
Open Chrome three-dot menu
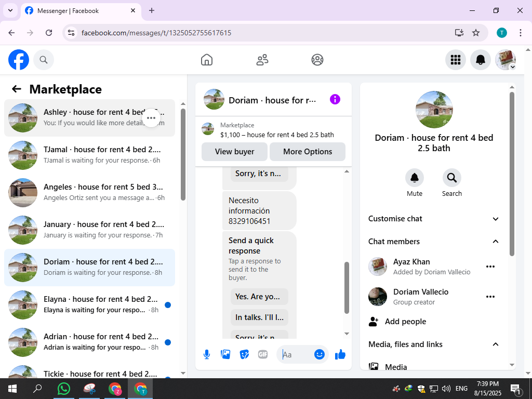[x=521, y=33]
